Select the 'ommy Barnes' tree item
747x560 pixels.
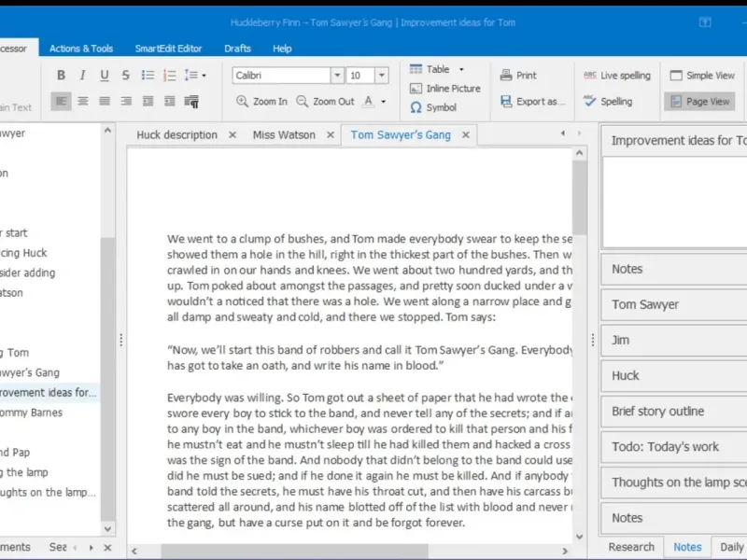[x=31, y=413]
